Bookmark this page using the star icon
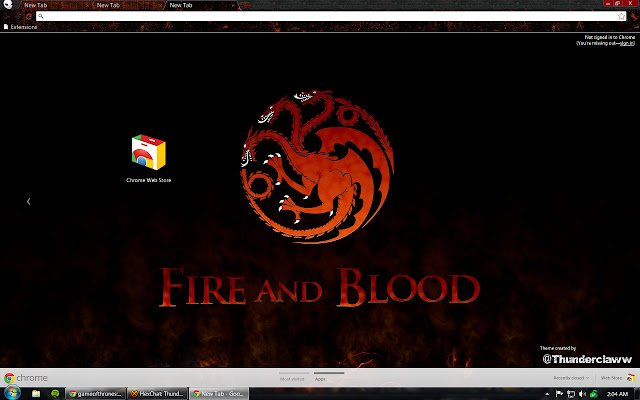Image resolution: width=640 pixels, height=400 pixels. 621,16
